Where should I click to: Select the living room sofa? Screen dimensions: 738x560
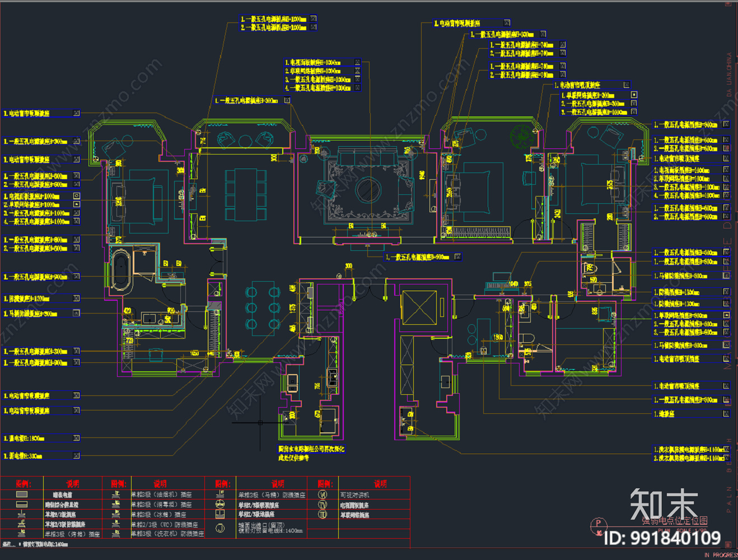368,155
